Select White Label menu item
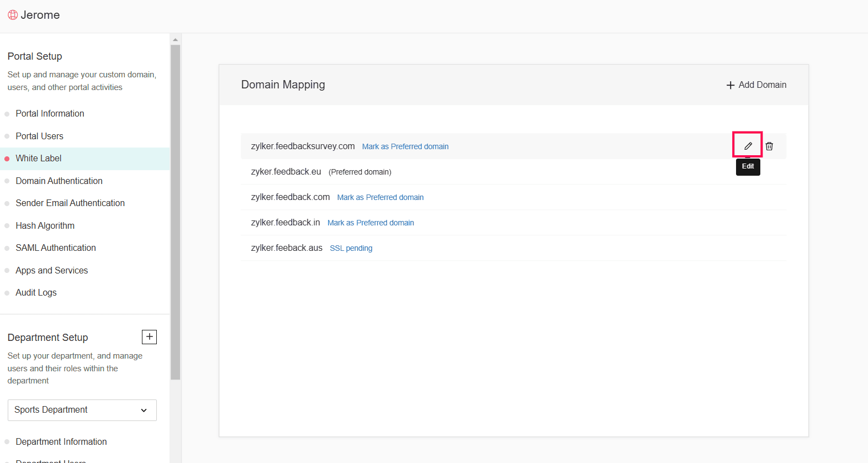The image size is (868, 463). [38, 159]
